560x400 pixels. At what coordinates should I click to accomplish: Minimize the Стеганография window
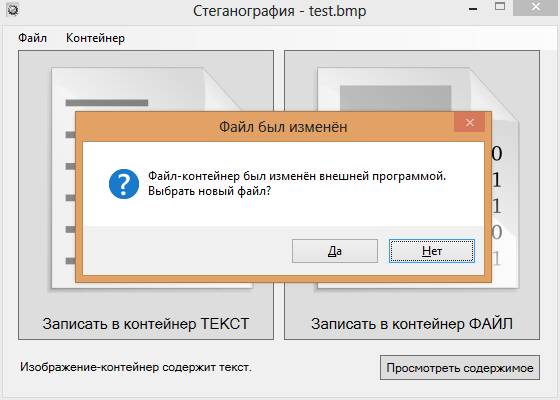click(473, 9)
